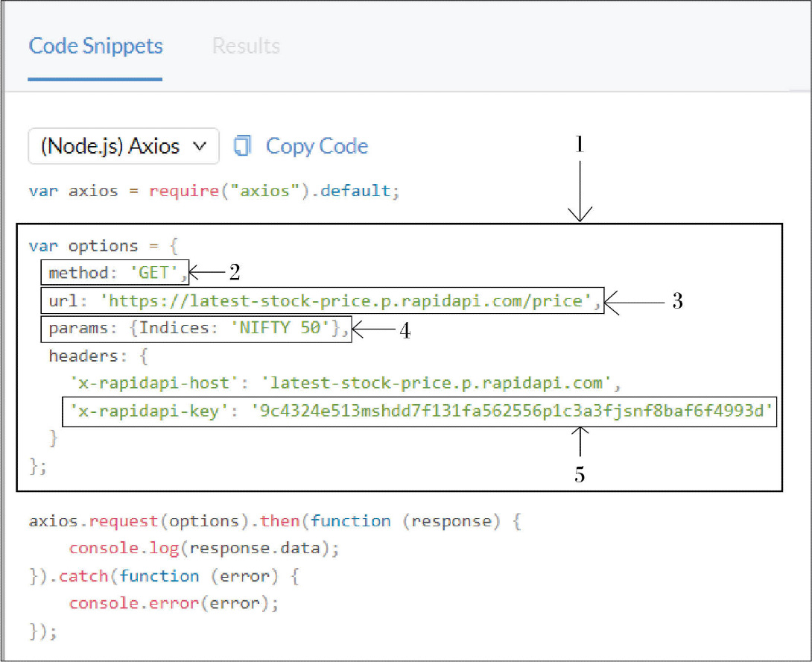Click the console.error(error) line
Image resolution: width=812 pixels, height=662 pixels.
point(173,604)
